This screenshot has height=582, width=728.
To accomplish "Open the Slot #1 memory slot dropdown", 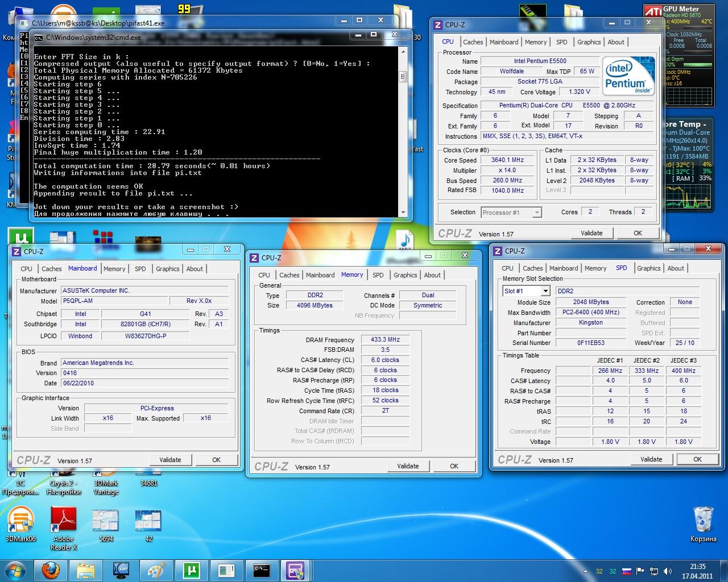I will click(x=545, y=291).
